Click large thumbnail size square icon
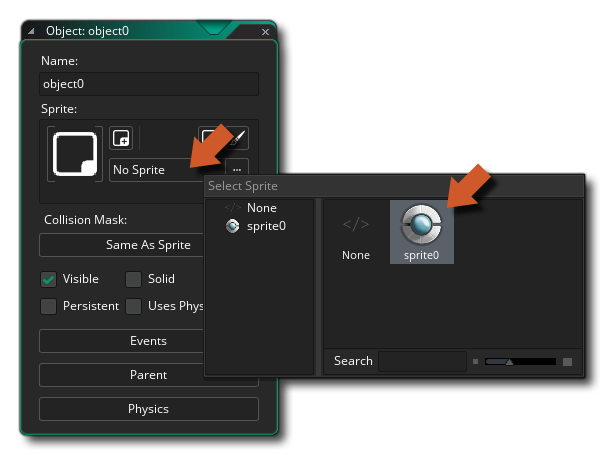This screenshot has height=455, width=605. pyautogui.click(x=567, y=362)
